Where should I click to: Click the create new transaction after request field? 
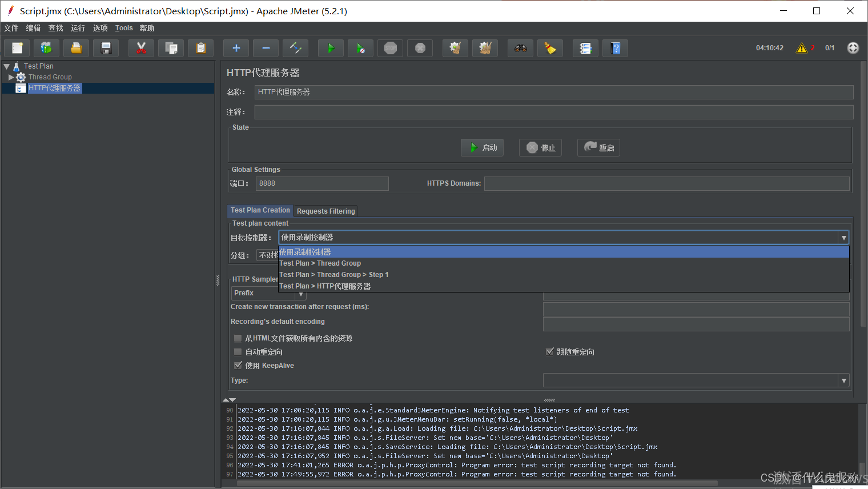pyautogui.click(x=696, y=309)
